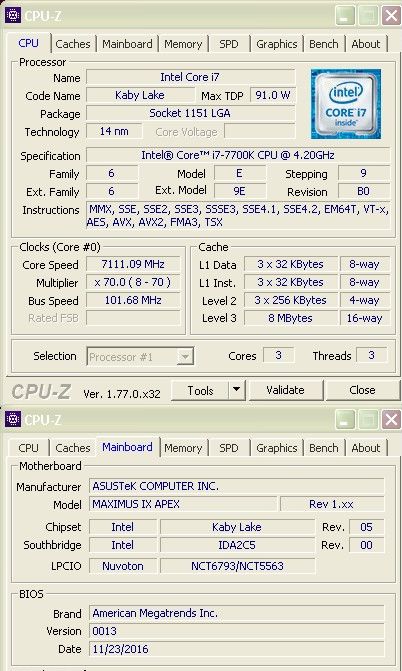Screen dimensions: 402x671
Task: Open the Tools dropdown arrow
Action: coord(236,390)
